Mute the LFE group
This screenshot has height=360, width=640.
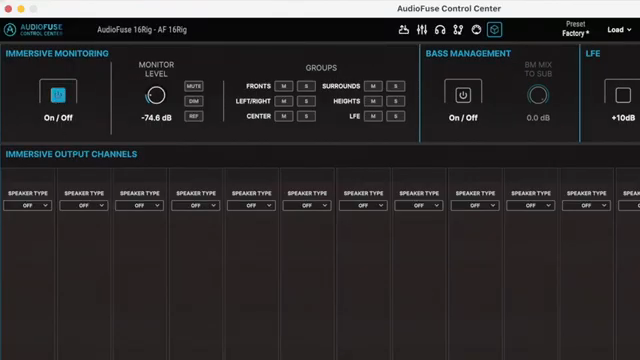pos(373,116)
